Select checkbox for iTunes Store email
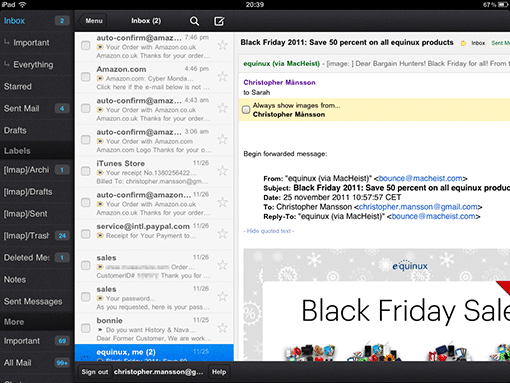 [86, 171]
